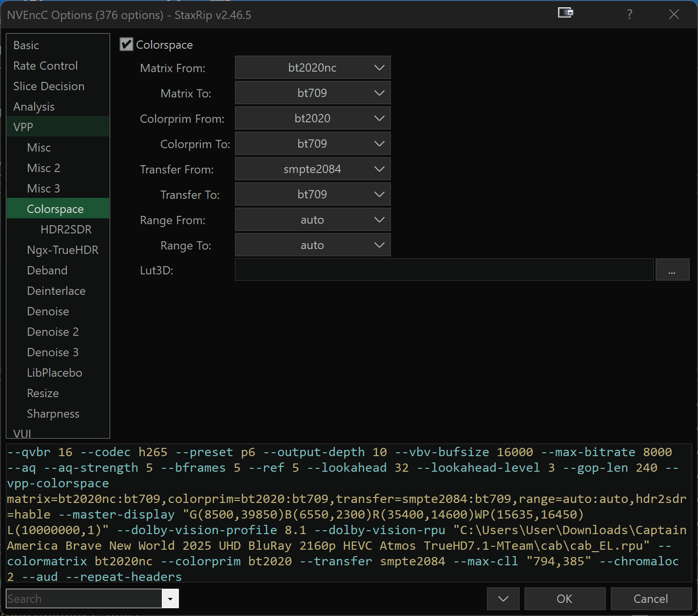The image size is (698, 616).
Task: Select the Rate Control section
Action: (x=45, y=66)
